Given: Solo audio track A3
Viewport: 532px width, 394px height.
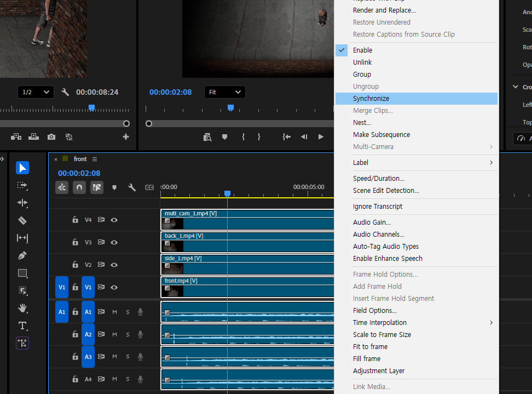Looking at the screenshot, I should point(128,357).
